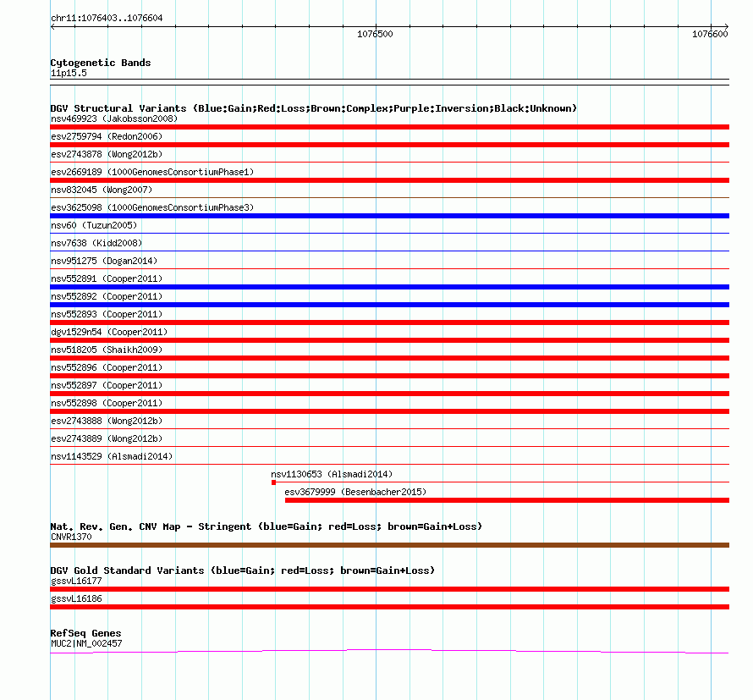Click the red bar under nsv469923

pyautogui.click(x=389, y=127)
